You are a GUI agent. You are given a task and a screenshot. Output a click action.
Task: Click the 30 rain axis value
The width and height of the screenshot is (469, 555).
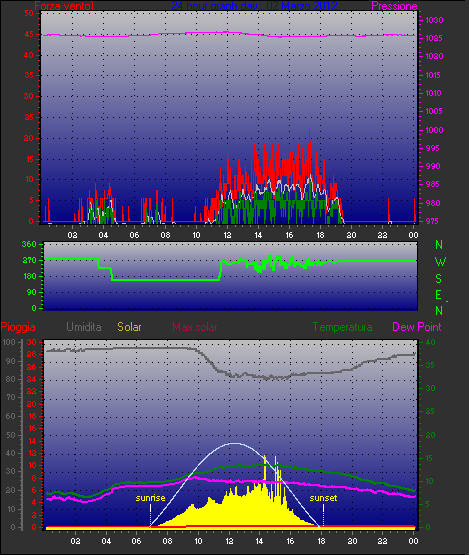(x=32, y=342)
